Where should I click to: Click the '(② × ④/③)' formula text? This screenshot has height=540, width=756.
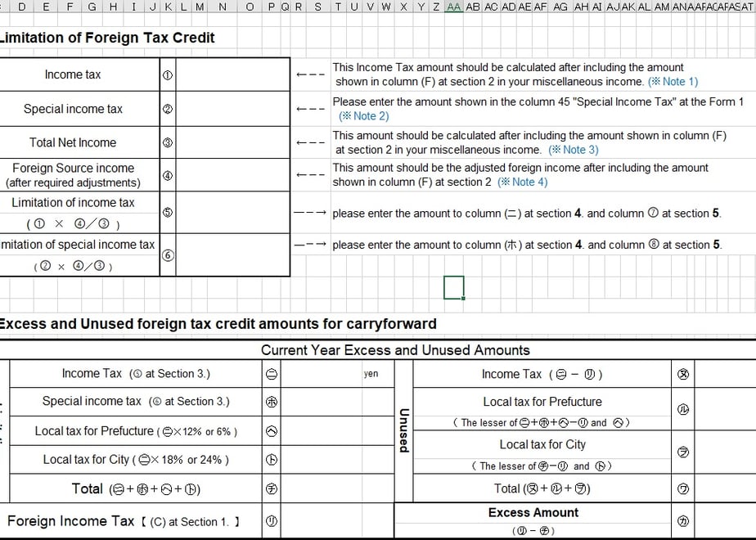(74, 266)
